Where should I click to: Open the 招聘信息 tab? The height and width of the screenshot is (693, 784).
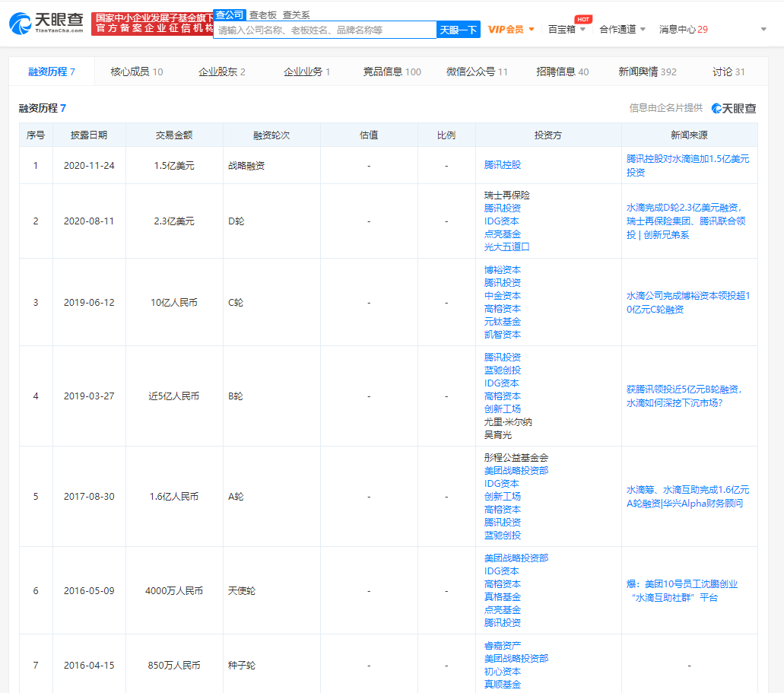pos(562,72)
